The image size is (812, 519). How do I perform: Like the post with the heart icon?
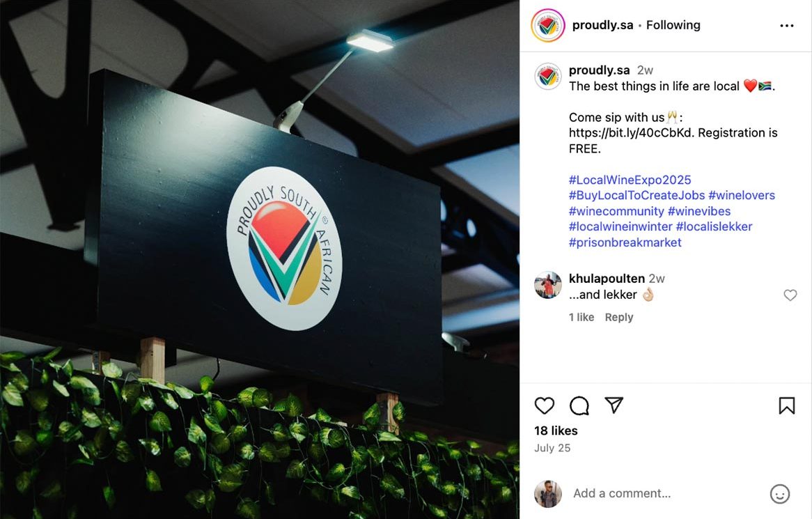(x=545, y=405)
